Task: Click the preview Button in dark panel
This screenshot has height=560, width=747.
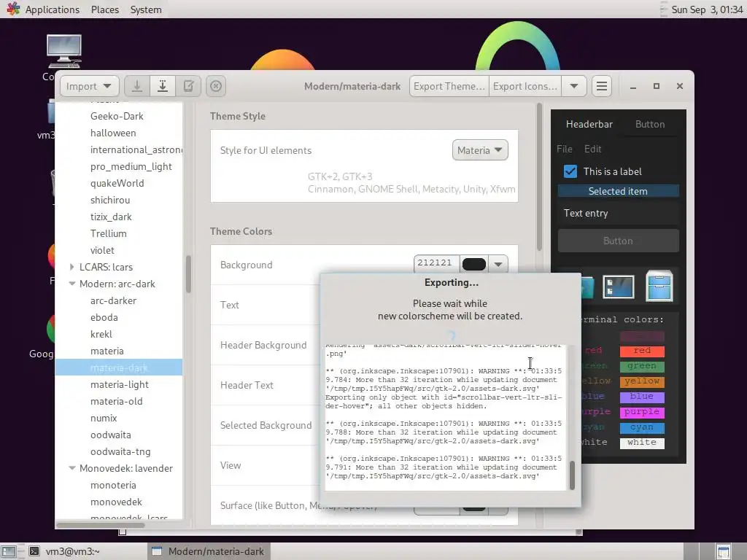Action: 618,241
